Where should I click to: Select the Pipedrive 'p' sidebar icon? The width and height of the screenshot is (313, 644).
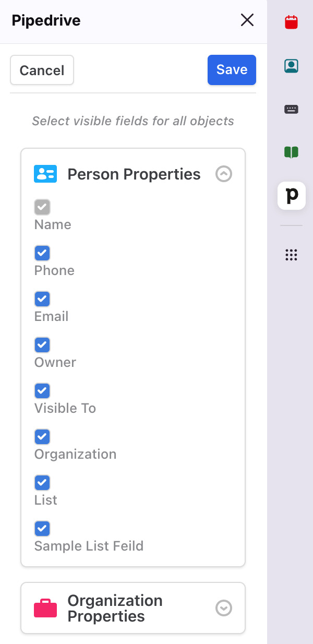pos(292,196)
